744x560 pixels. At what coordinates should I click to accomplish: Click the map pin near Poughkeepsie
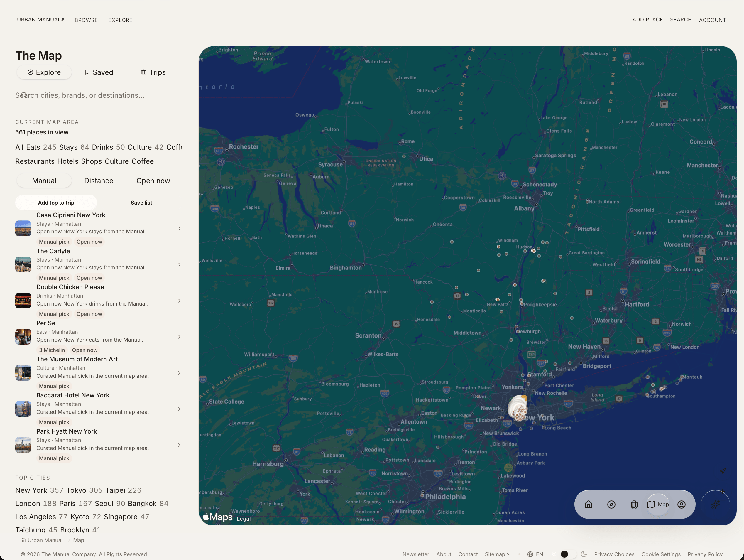click(x=522, y=304)
